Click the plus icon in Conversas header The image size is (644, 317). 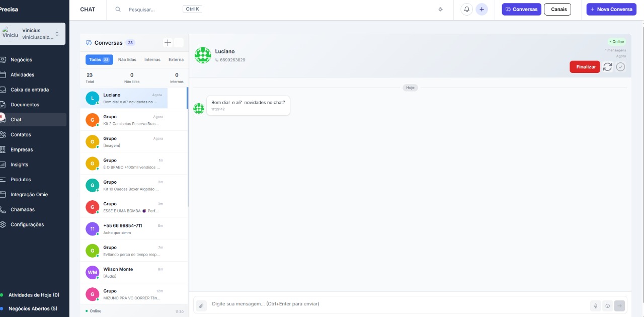click(168, 43)
